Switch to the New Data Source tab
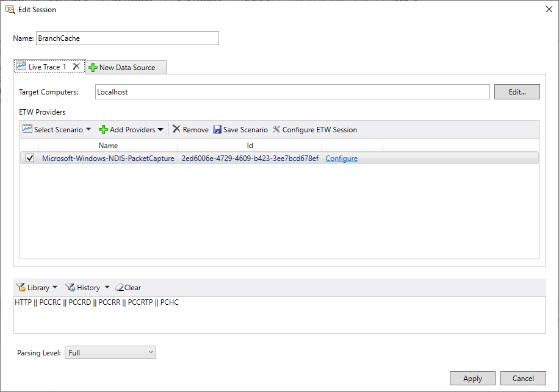 126,67
